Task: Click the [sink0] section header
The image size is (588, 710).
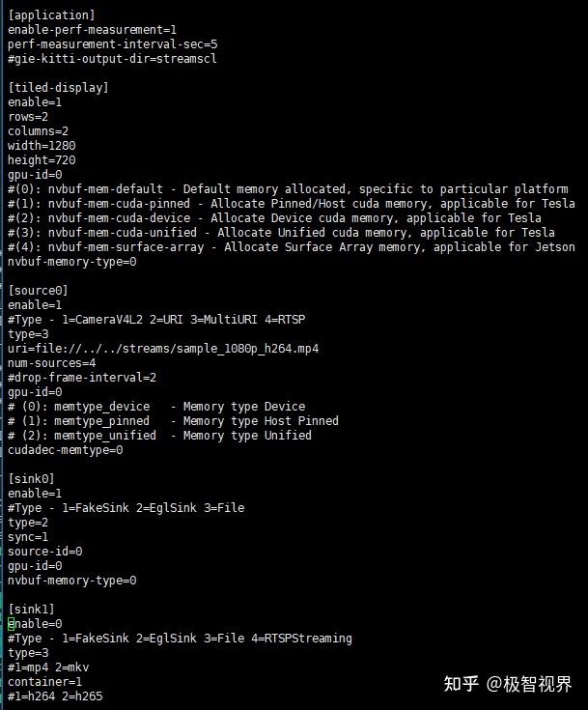Action: click(x=31, y=478)
